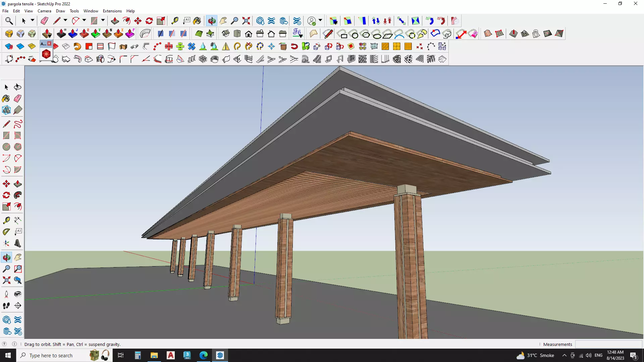The width and height of the screenshot is (644, 362).
Task: Click the Extension Manager icon in top toolbar
Action: (297, 21)
